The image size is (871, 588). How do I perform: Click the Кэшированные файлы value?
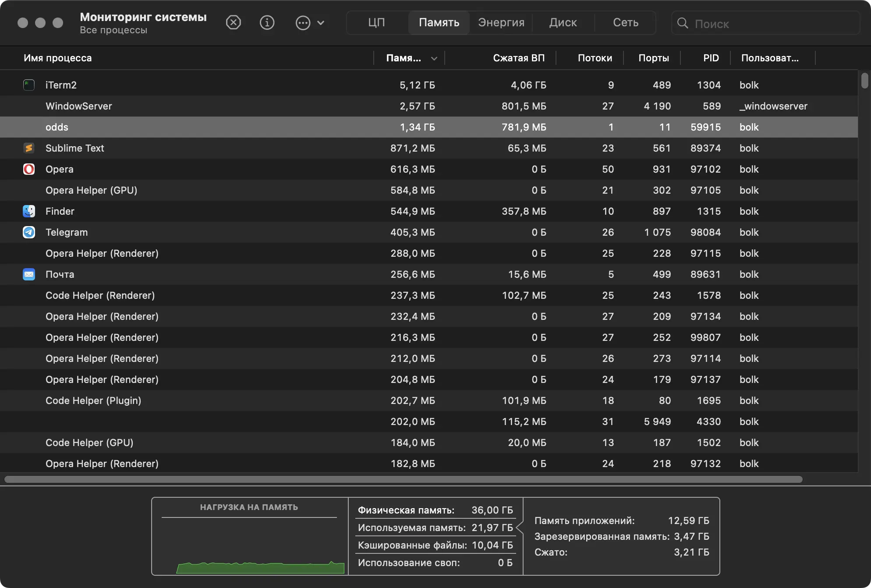[492, 545]
